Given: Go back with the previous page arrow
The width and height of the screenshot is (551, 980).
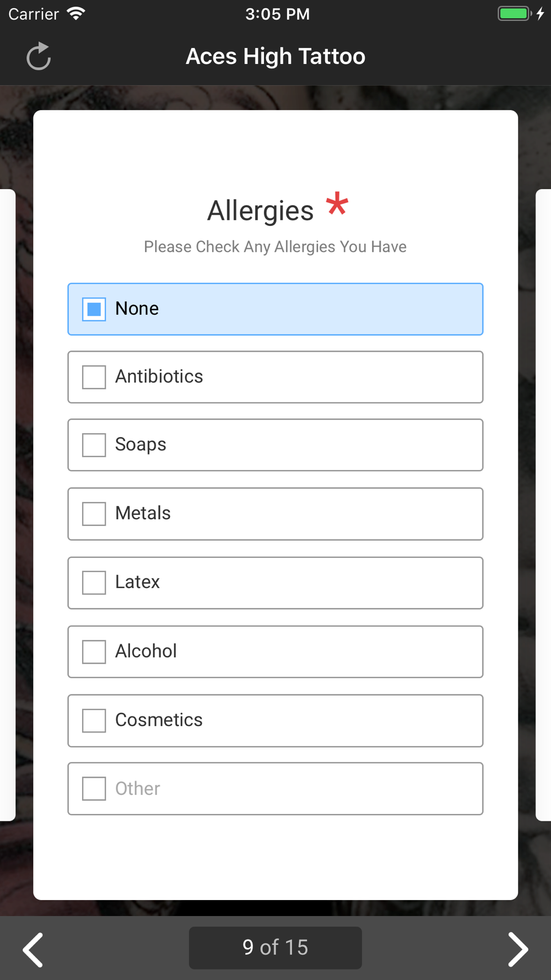Looking at the screenshot, I should pos(33,949).
